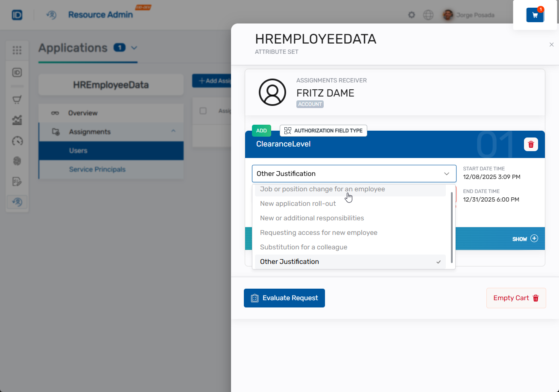559x392 pixels.
Task: Click the Evaluate Request button
Action: [284, 298]
